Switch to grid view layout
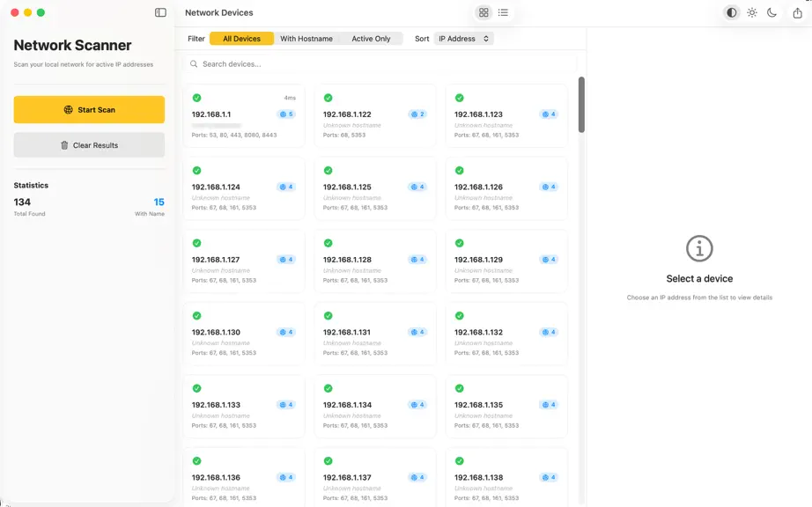Screen dimensions: 812x507 pyautogui.click(x=484, y=12)
